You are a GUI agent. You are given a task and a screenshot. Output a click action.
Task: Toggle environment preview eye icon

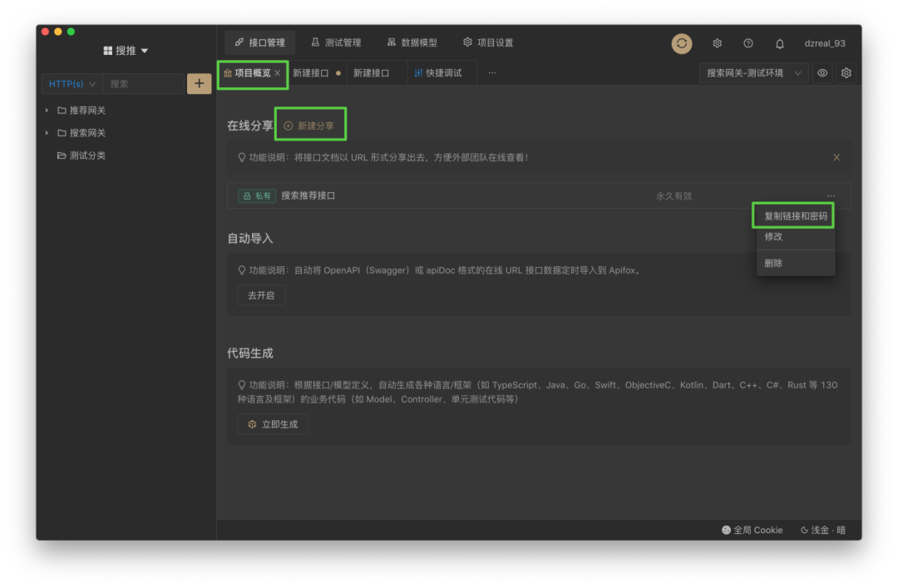822,73
